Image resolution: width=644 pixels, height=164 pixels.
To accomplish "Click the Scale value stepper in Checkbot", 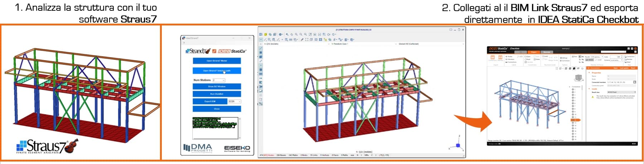I will pos(622,57).
